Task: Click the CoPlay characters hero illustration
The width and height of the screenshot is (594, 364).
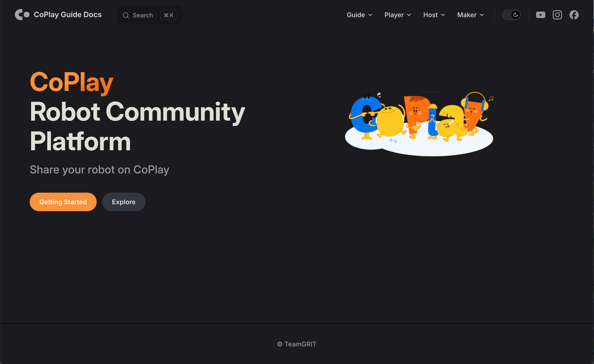Action: pos(419,124)
